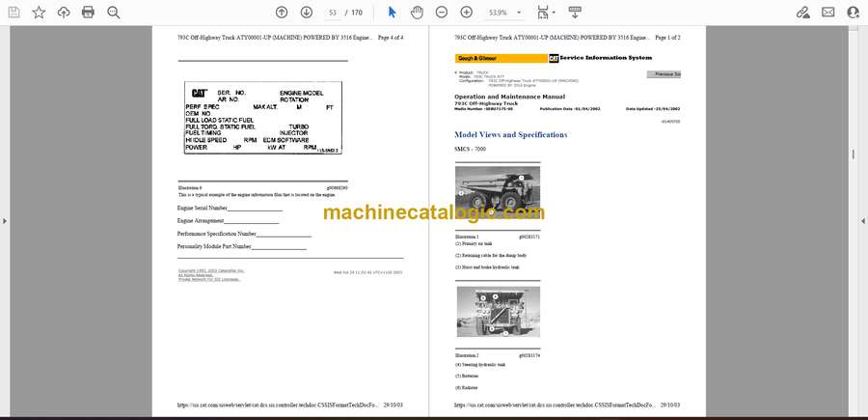This screenshot has height=420, width=868.
Task: Go to next page arrow
Action: 306,13
